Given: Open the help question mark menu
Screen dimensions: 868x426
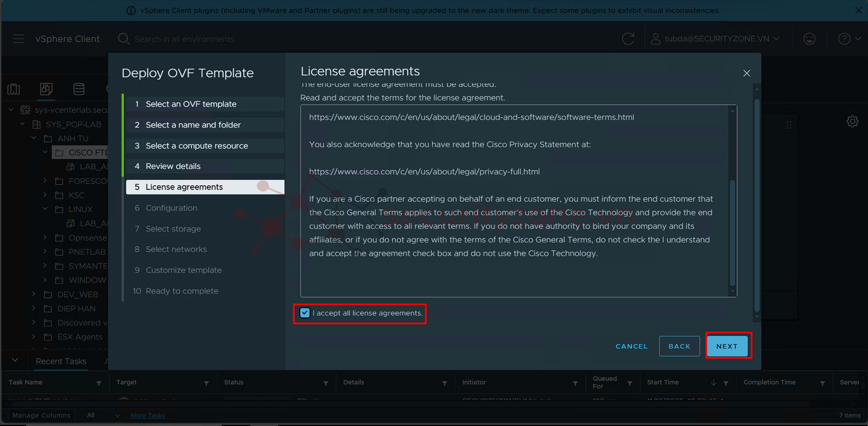Looking at the screenshot, I should tap(844, 39).
